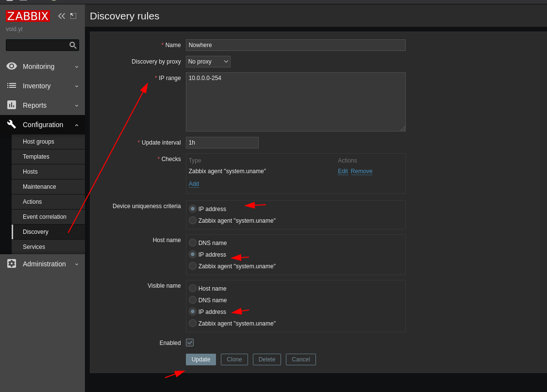
Task: Click the Zabbix logo
Action: click(x=28, y=16)
